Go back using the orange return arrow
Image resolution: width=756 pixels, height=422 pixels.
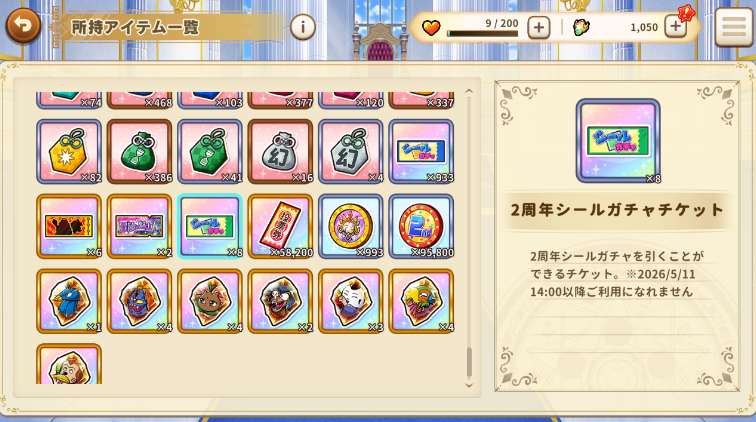tap(23, 26)
